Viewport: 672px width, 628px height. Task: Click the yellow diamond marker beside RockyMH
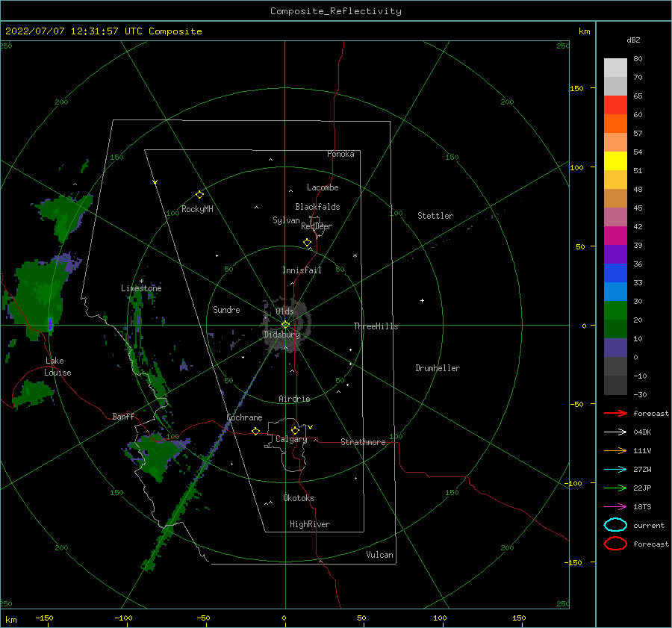tap(199, 195)
